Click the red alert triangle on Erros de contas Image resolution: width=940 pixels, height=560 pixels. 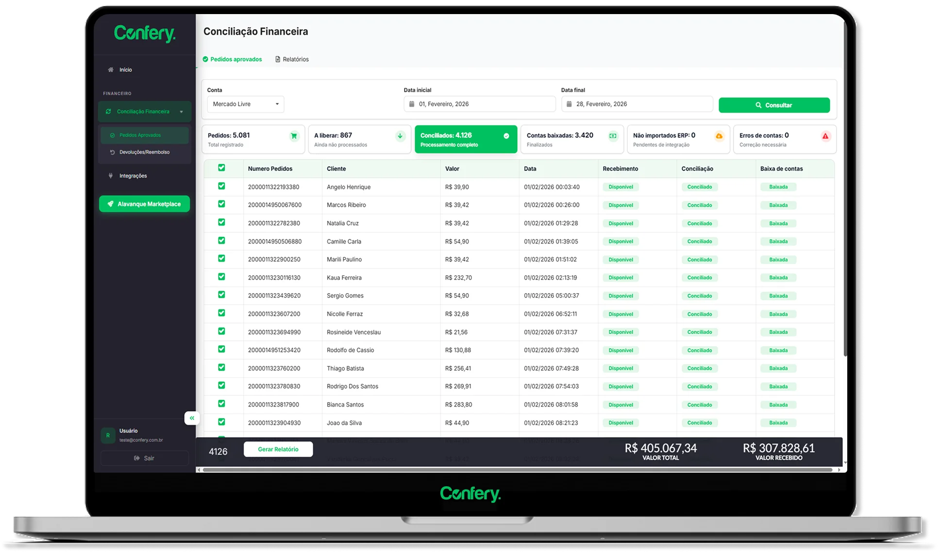click(x=825, y=136)
